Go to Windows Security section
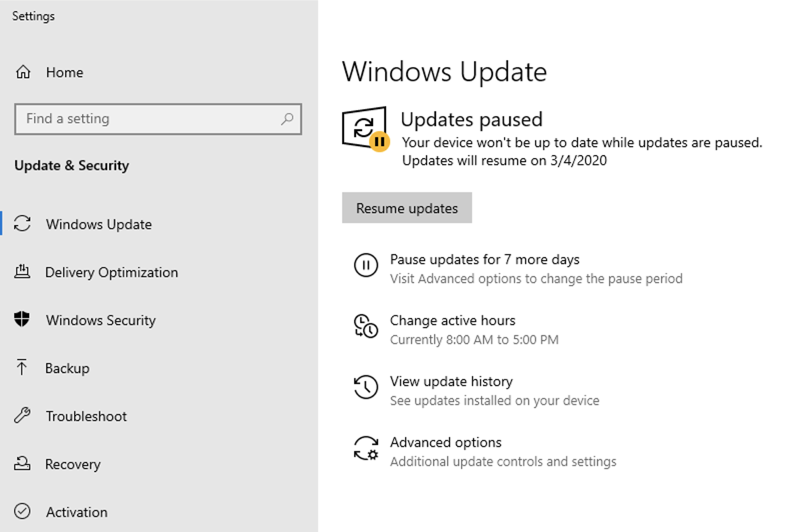The width and height of the screenshot is (799, 532). point(100,320)
